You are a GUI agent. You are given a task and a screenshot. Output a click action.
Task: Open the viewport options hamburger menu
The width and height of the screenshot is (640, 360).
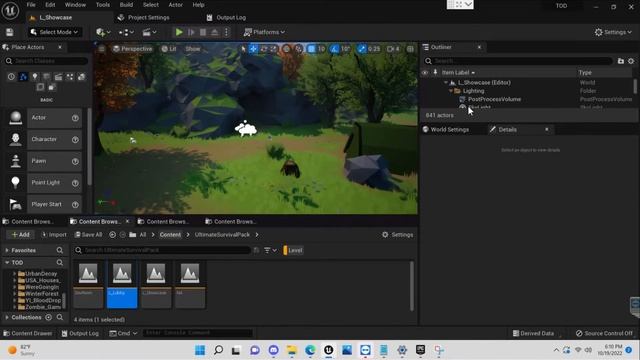tap(102, 49)
